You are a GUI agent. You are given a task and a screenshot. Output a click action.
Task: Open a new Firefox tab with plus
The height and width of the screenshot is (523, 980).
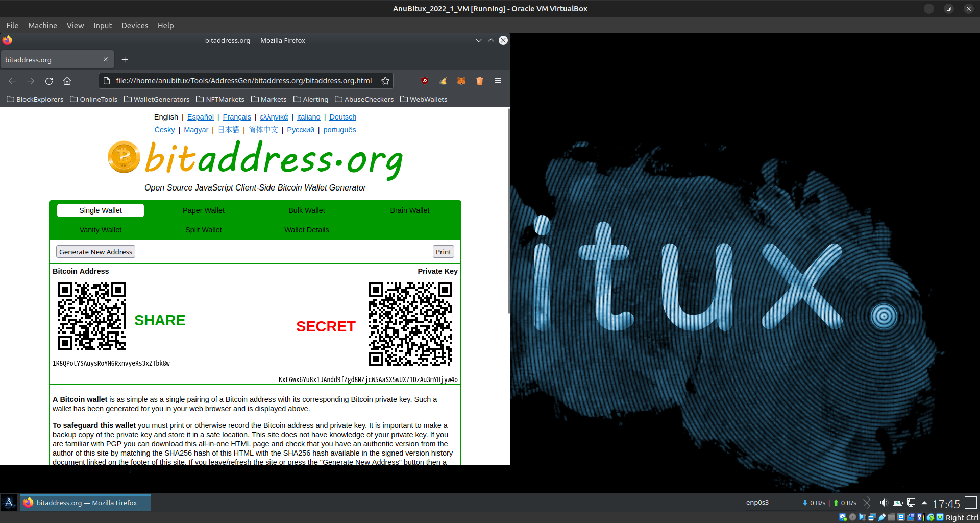[x=125, y=60]
